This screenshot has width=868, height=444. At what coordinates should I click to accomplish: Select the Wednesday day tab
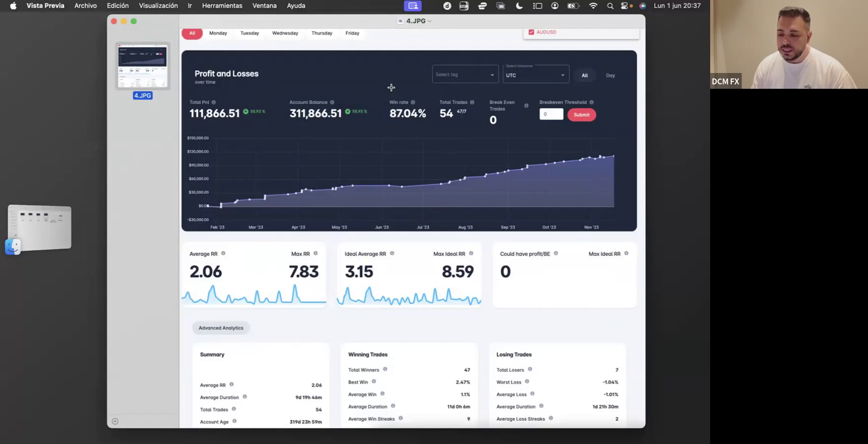[x=285, y=33]
